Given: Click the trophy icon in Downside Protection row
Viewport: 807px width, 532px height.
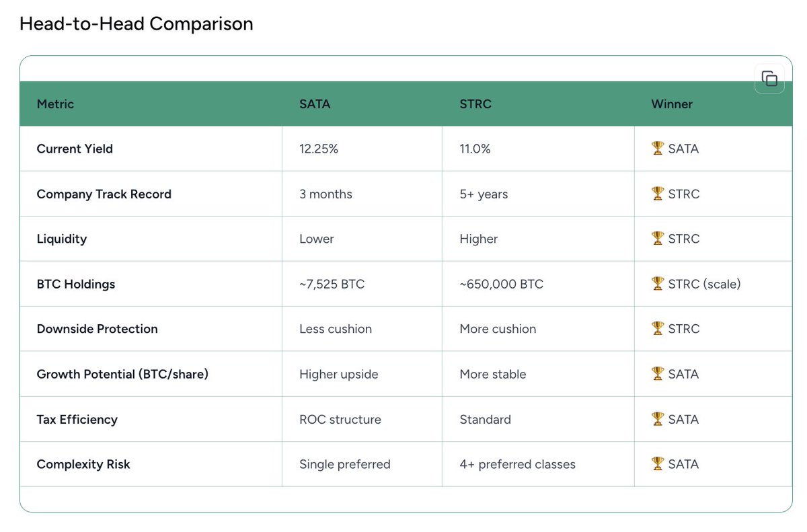Looking at the screenshot, I should [x=658, y=329].
